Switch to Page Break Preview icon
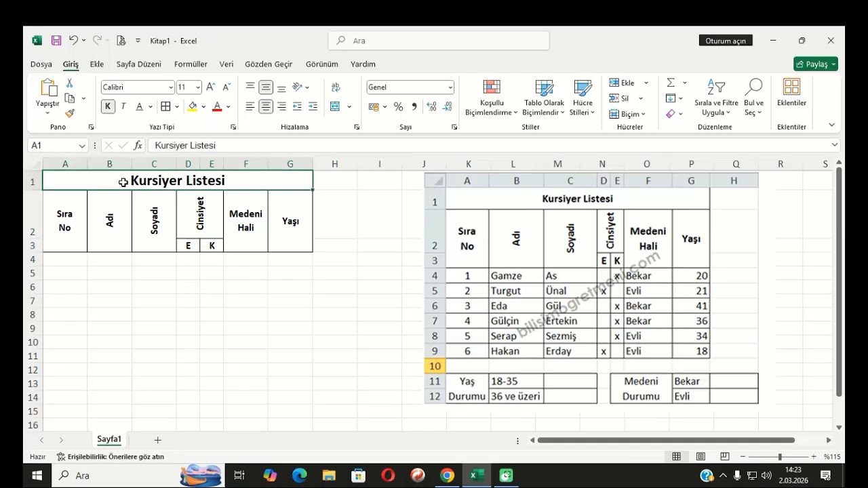Viewport: 868px width, 488px height. click(725, 457)
